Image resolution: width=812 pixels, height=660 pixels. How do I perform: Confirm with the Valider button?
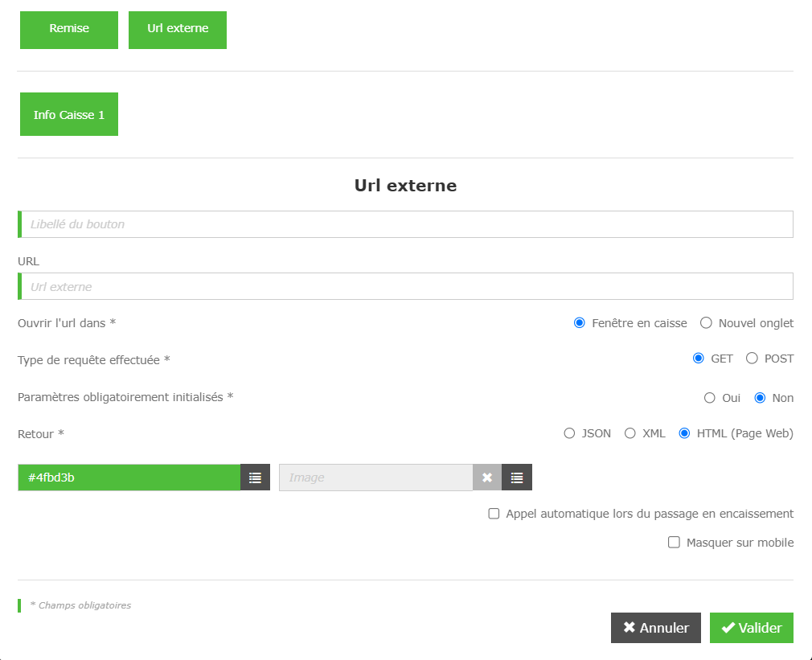coord(752,628)
